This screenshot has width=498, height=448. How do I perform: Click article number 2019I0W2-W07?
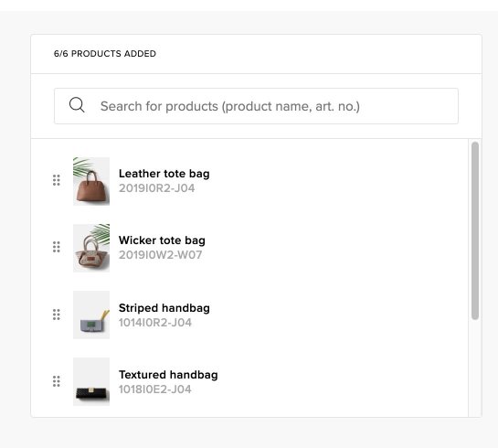pyautogui.click(x=161, y=255)
